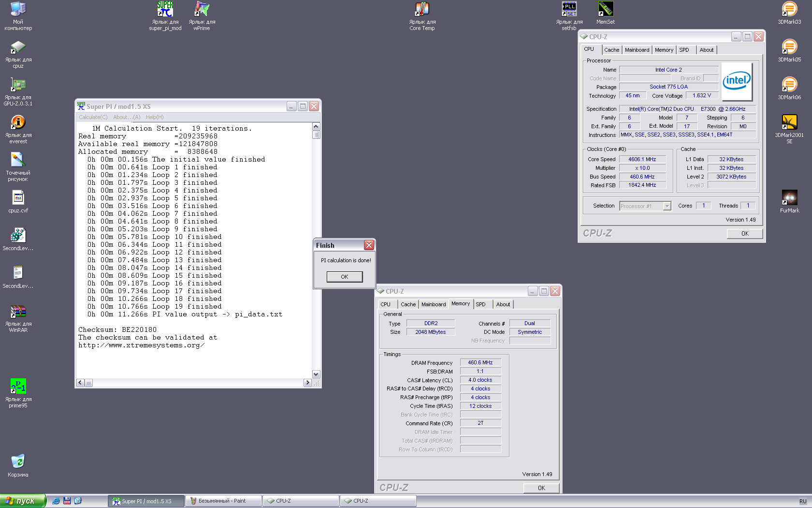812x508 pixels.
Task: Click the third quick launch icon
Action: click(78, 501)
